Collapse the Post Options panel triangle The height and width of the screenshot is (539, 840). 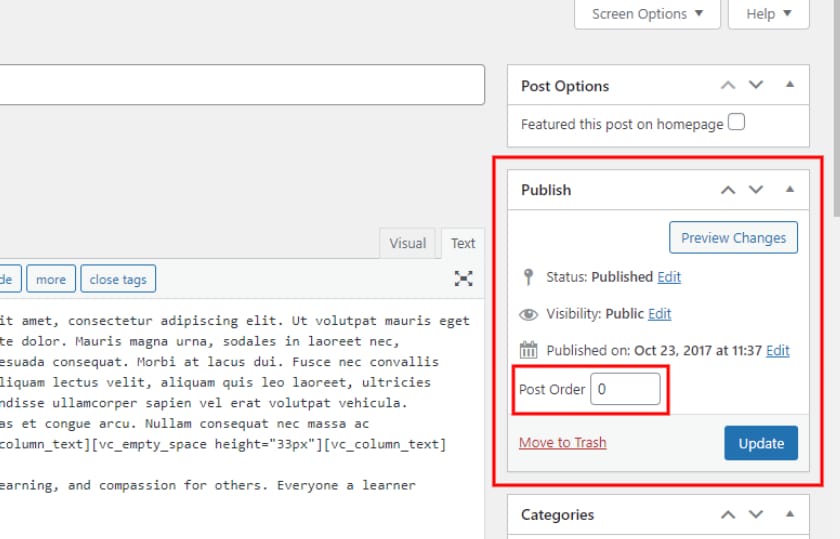tap(789, 86)
